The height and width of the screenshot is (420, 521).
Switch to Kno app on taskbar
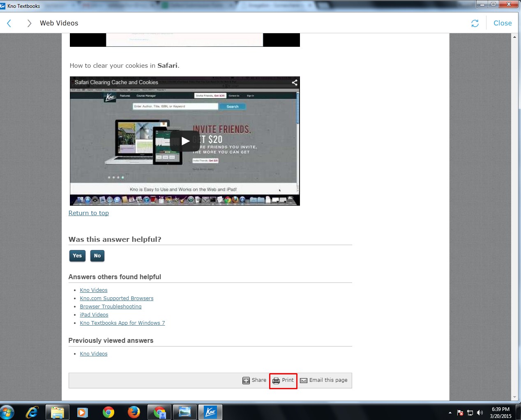[210, 412]
